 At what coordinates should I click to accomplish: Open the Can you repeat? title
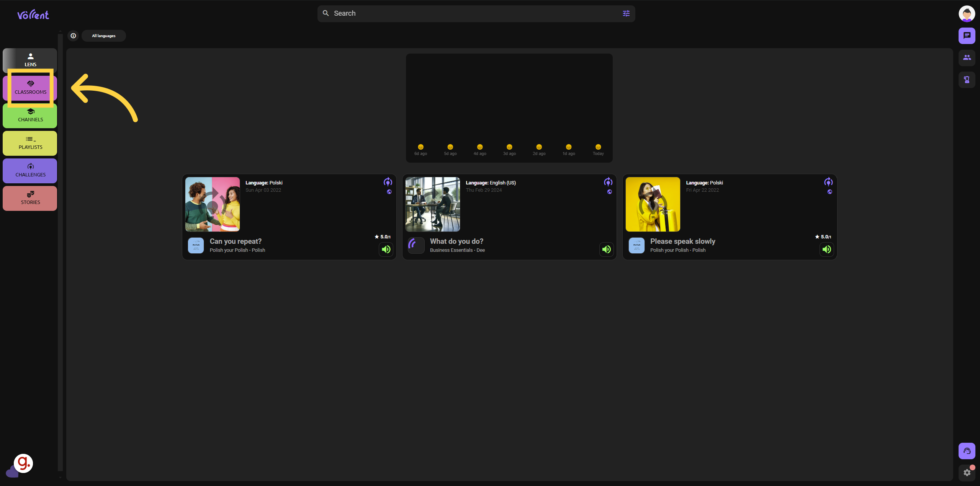[x=236, y=241]
